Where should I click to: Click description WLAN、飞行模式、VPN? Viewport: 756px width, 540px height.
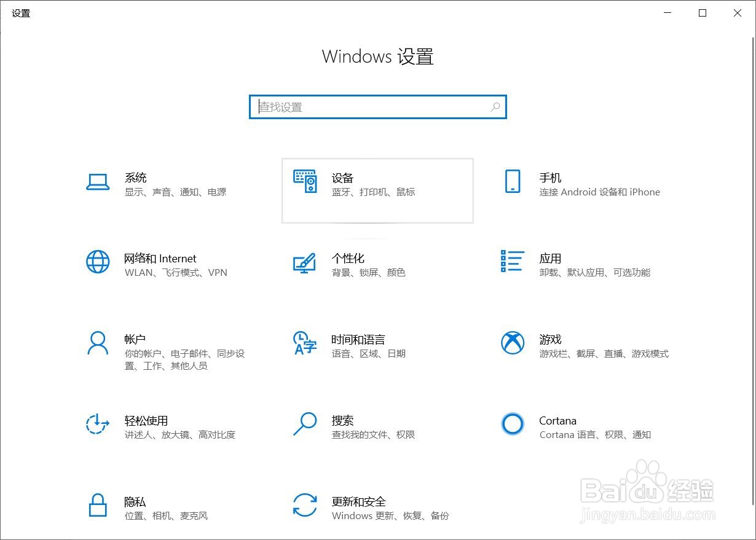[176, 273]
